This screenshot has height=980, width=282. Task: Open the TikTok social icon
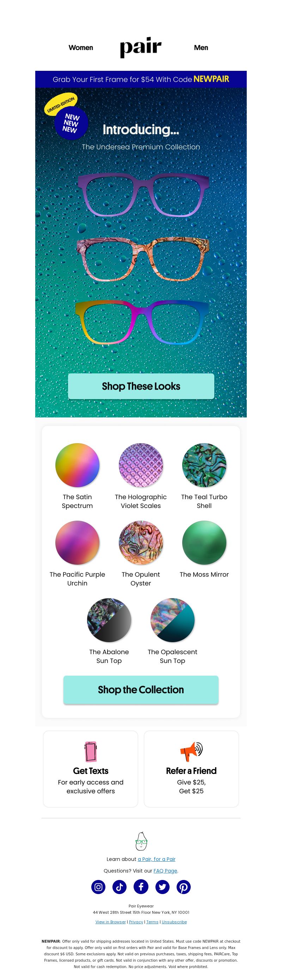click(x=119, y=887)
